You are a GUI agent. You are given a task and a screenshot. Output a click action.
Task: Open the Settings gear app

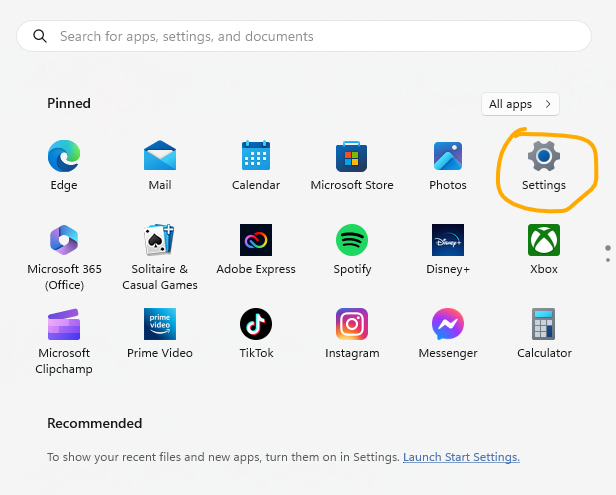tap(544, 165)
